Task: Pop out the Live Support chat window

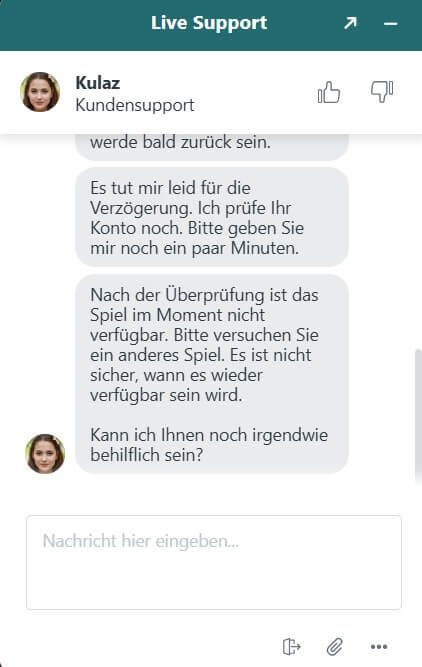Action: [x=350, y=23]
